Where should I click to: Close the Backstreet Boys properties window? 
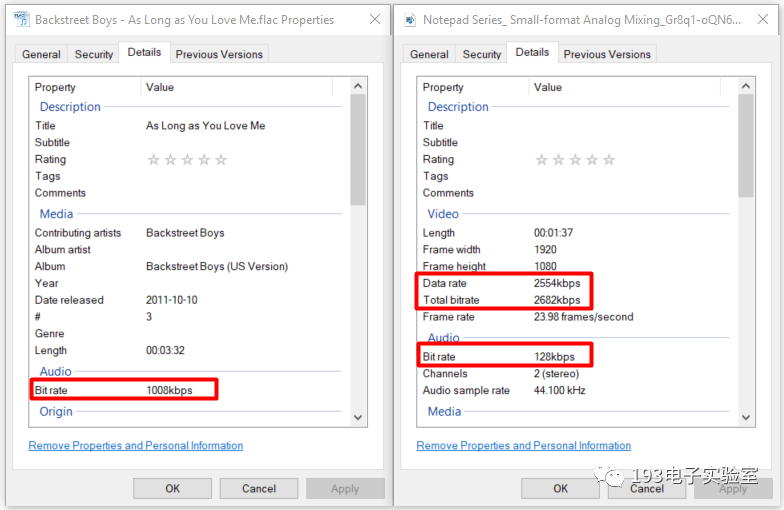[374, 19]
